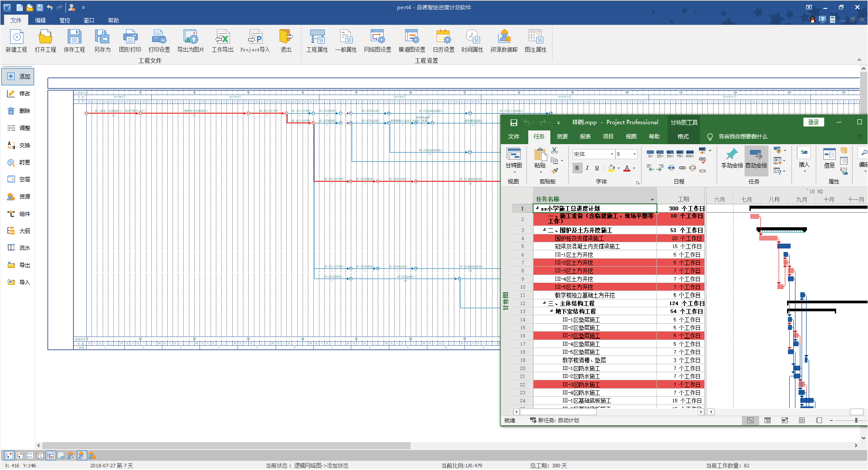Expand the 插入 dropdown in Project
Screen dimensions: 868x470
[x=804, y=172]
